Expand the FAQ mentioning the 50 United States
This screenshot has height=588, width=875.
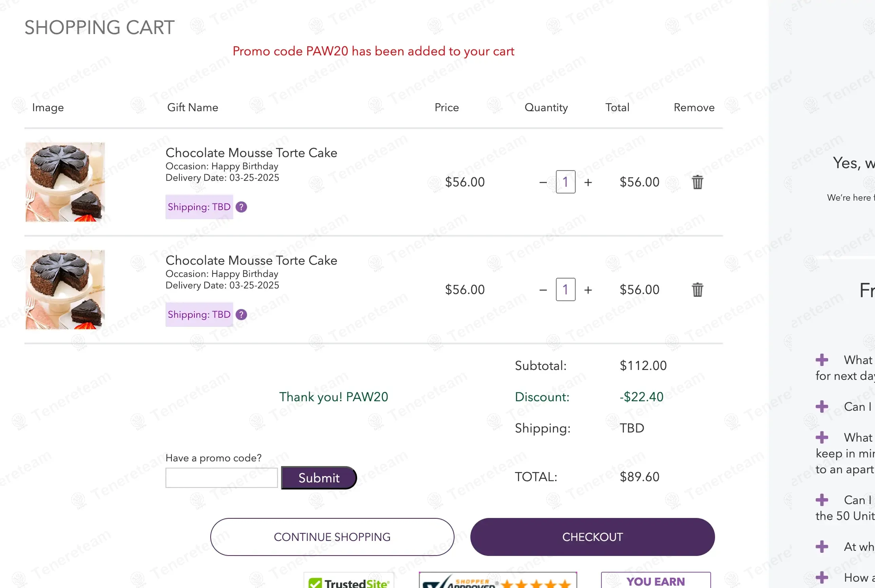pos(822,500)
